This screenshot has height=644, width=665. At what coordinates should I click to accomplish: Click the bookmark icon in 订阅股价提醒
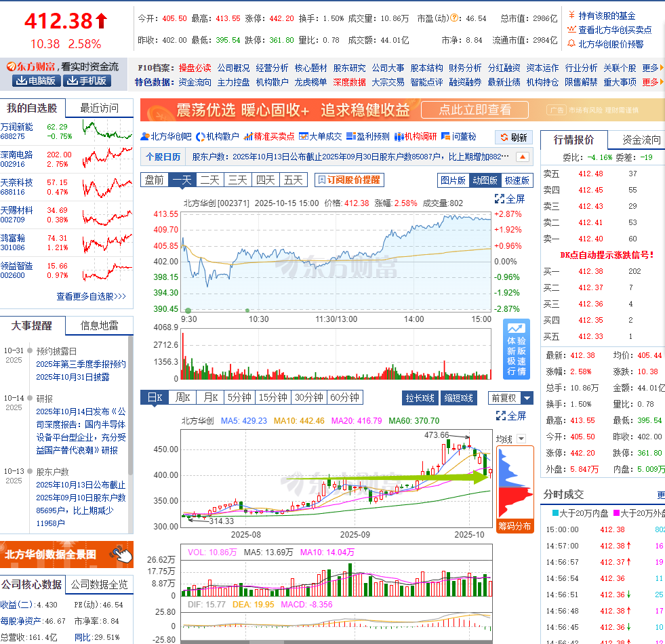[321, 180]
